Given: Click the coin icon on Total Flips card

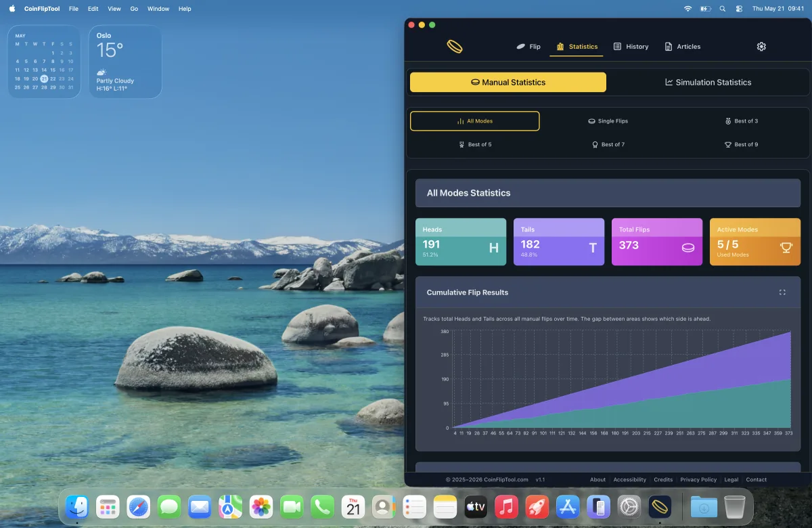Looking at the screenshot, I should tap(687, 248).
